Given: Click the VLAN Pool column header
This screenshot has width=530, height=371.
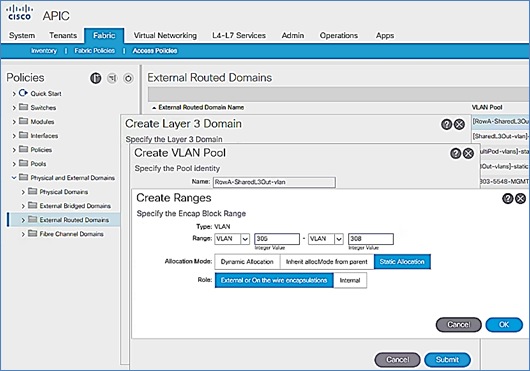Looking at the screenshot, I should pos(487,107).
